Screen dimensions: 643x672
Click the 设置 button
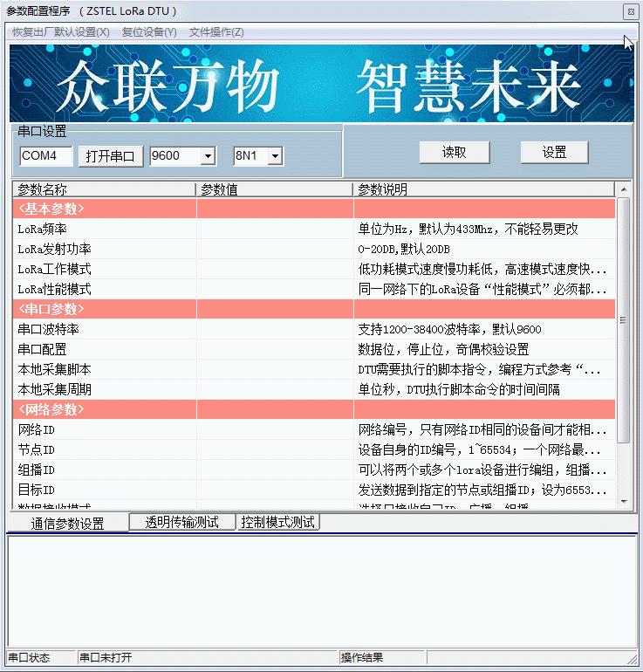coord(554,152)
